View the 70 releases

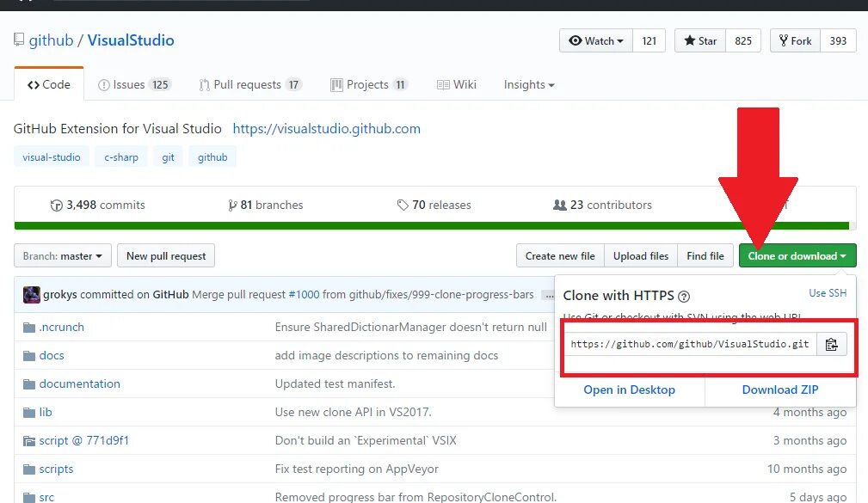[434, 205]
